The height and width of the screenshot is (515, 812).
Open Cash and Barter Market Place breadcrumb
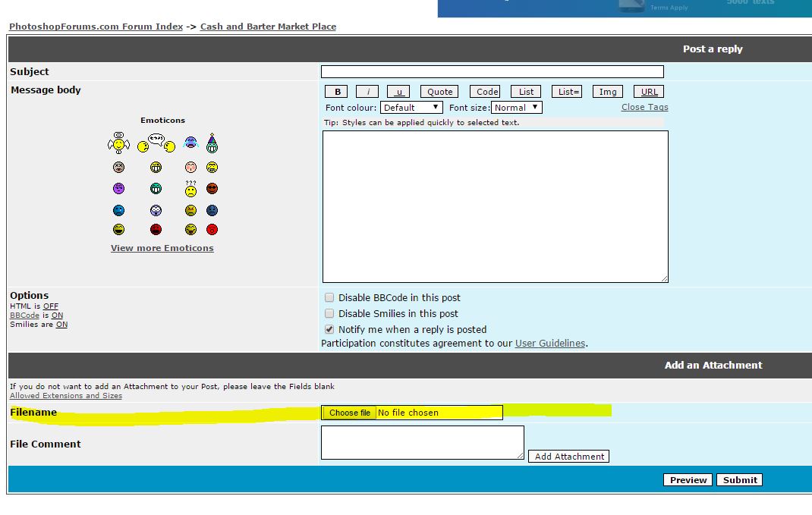268,27
